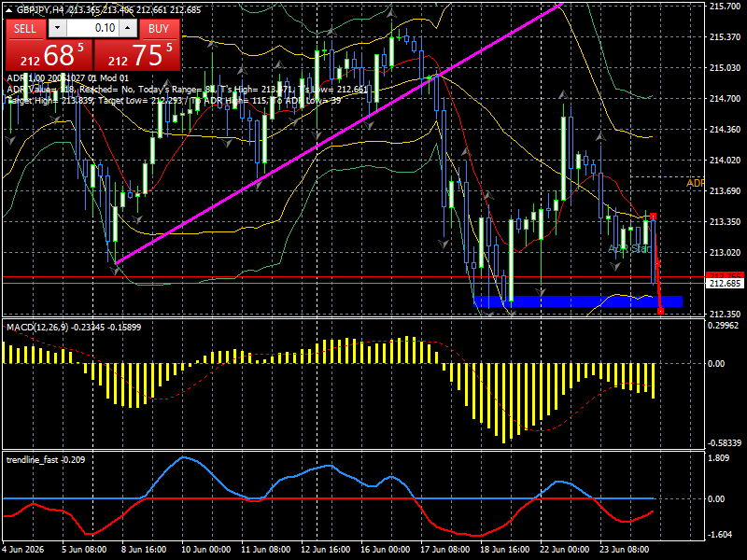Screen dimensions: 747x560
Task: Click the '4 Jun 2026' time axis label
Action: (x=24, y=550)
